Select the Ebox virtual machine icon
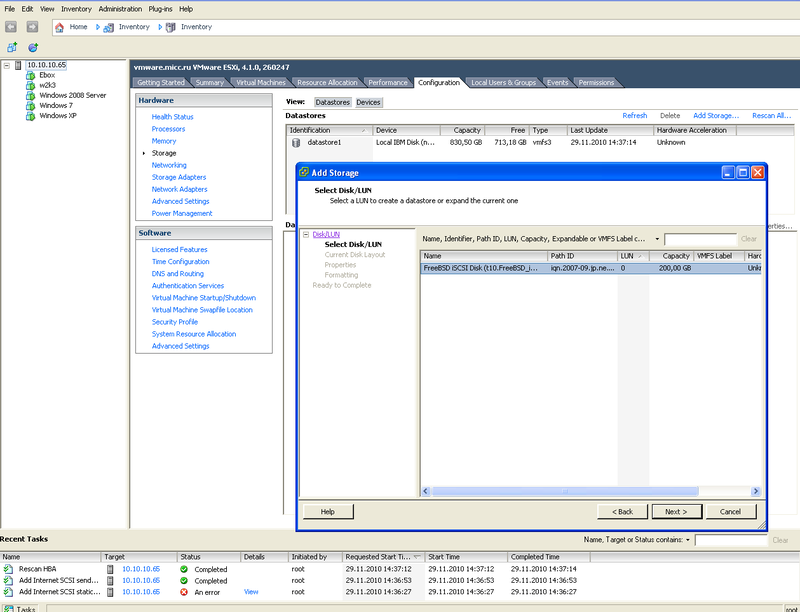The width and height of the screenshot is (800, 612). coord(31,75)
